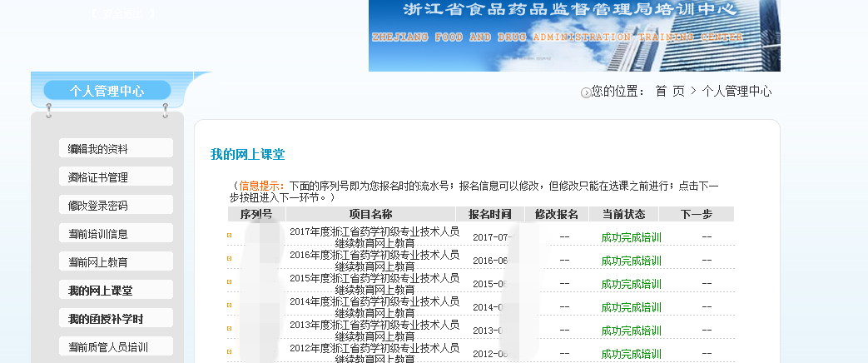Click the orange bullet beside the 2013 course
Image resolution: width=868 pixels, height=363 pixels.
pos(230,329)
